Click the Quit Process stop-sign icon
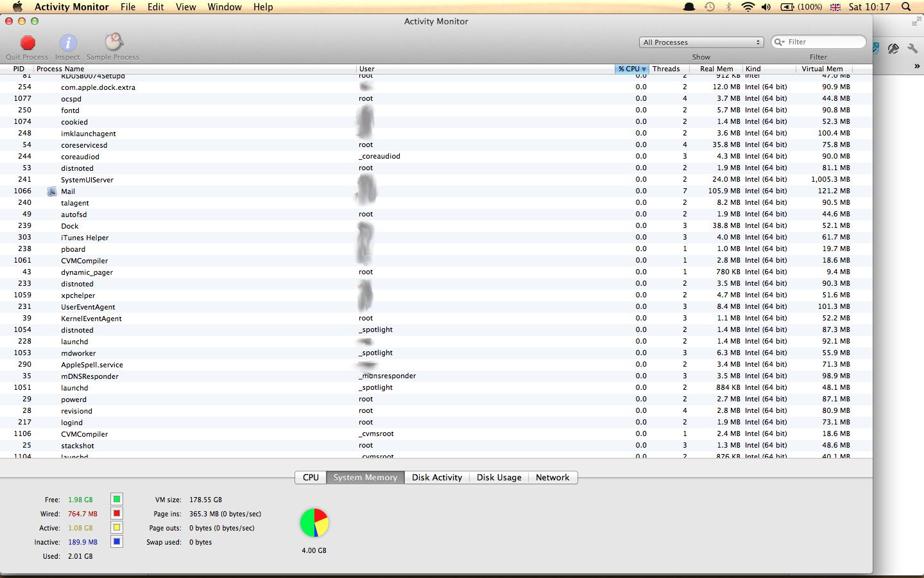Screen dimensions: 924x578 click(28, 43)
